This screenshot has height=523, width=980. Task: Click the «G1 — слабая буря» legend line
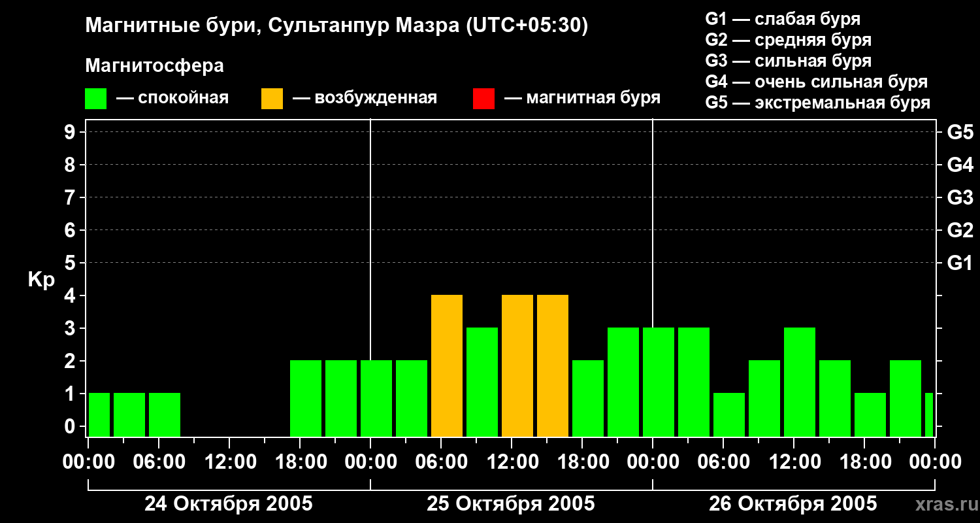tap(783, 19)
